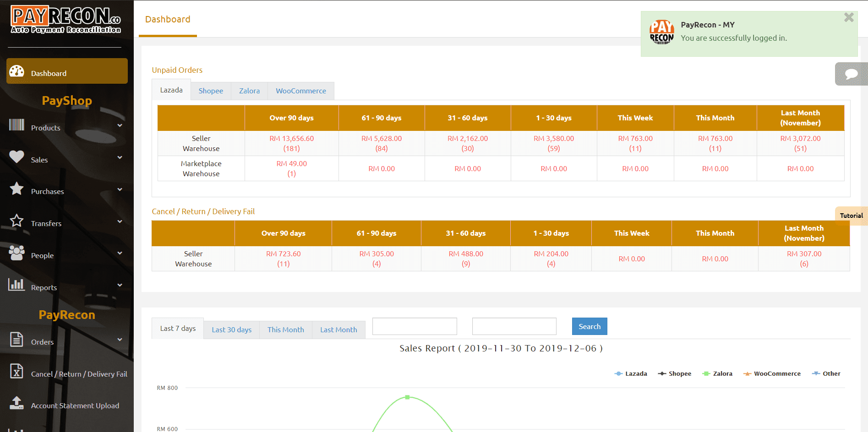This screenshot has width=868, height=432.
Task: Open cancelled 31-60 days amount RM 488.00
Action: pos(465,259)
